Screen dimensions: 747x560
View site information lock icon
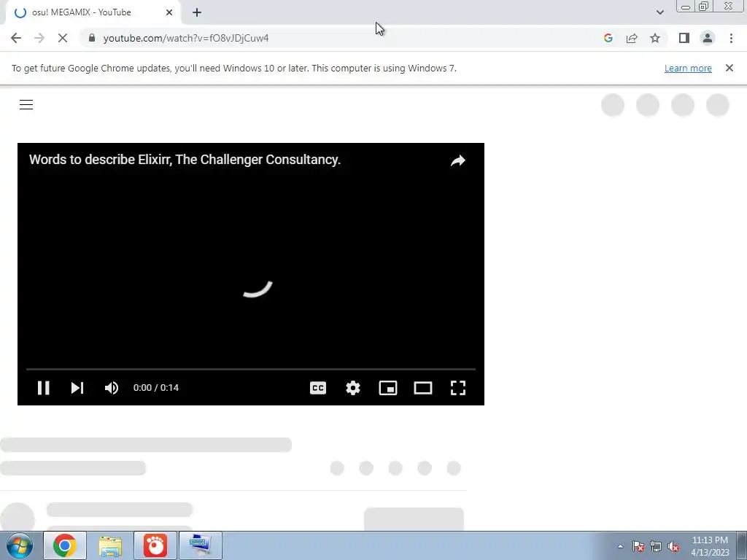[92, 38]
